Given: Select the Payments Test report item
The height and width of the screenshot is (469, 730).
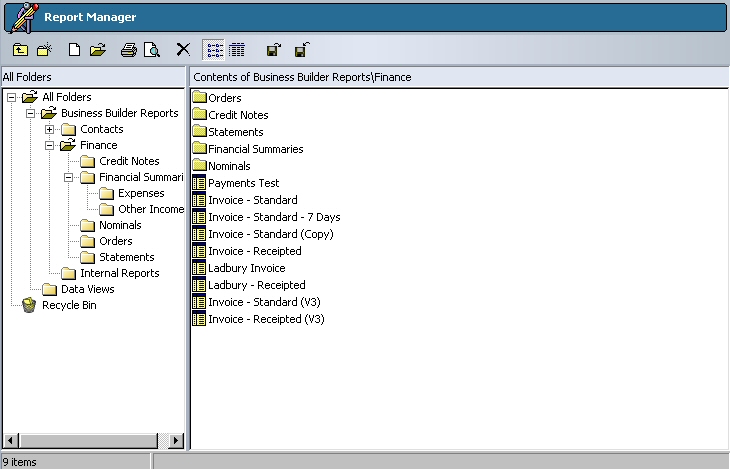Looking at the screenshot, I should click(243, 183).
